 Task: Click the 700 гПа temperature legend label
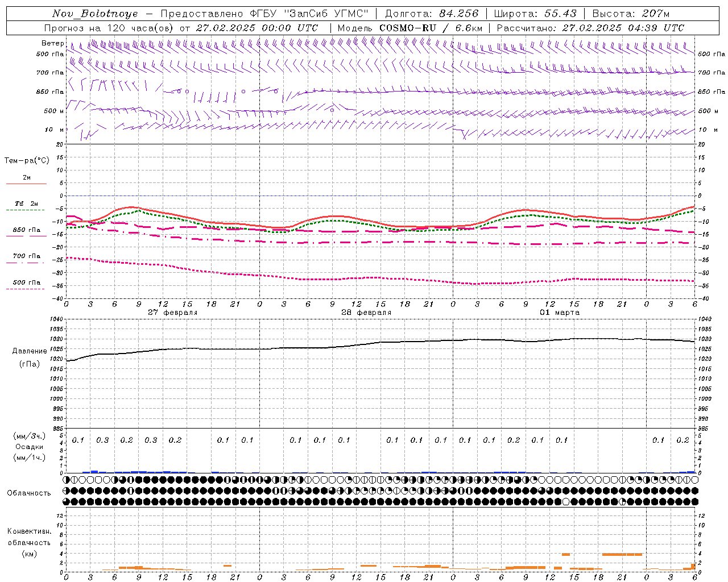coord(27,256)
